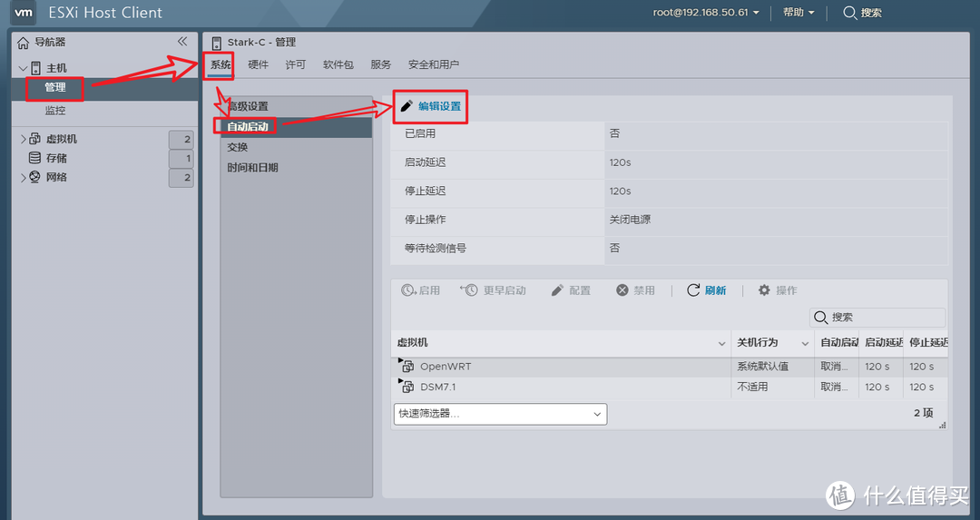980x520 pixels.
Task: Click the VMware vm logo
Action: tap(23, 13)
